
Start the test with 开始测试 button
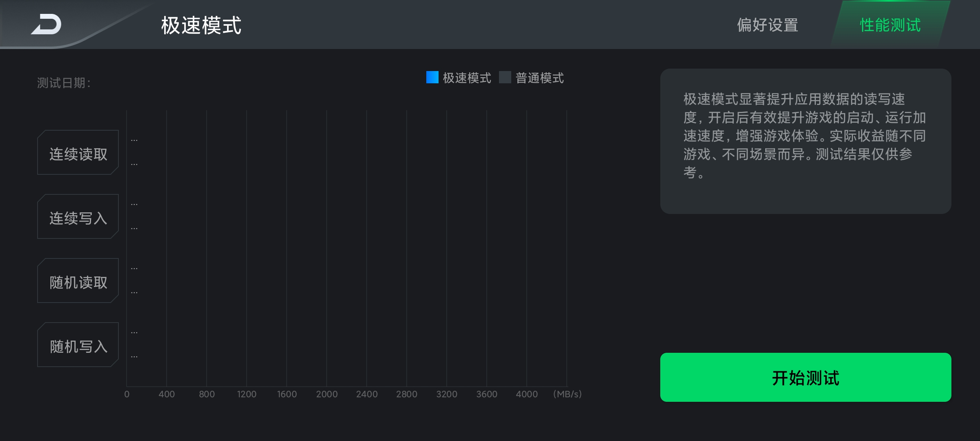(x=806, y=377)
